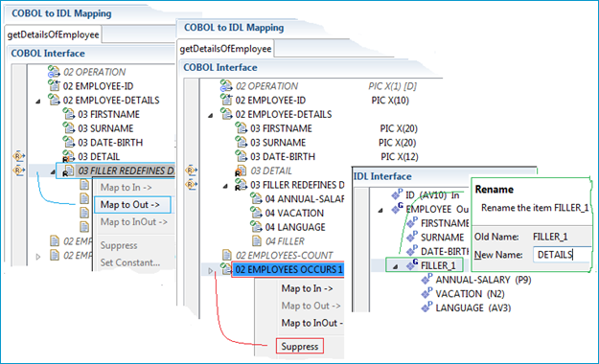Image resolution: width=599 pixels, height=364 pixels.
Task: Select LANGUAGE (AV3) row
Action: coord(466,307)
